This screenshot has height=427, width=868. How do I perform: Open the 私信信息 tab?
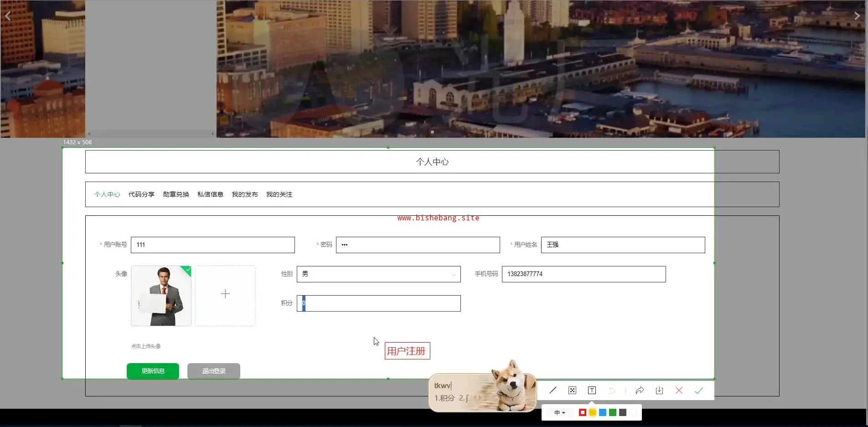211,194
